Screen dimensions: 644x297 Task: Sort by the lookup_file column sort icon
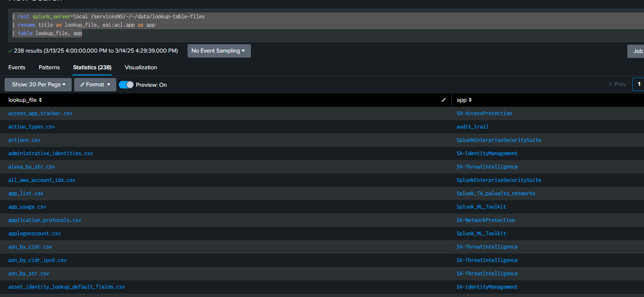tap(40, 100)
